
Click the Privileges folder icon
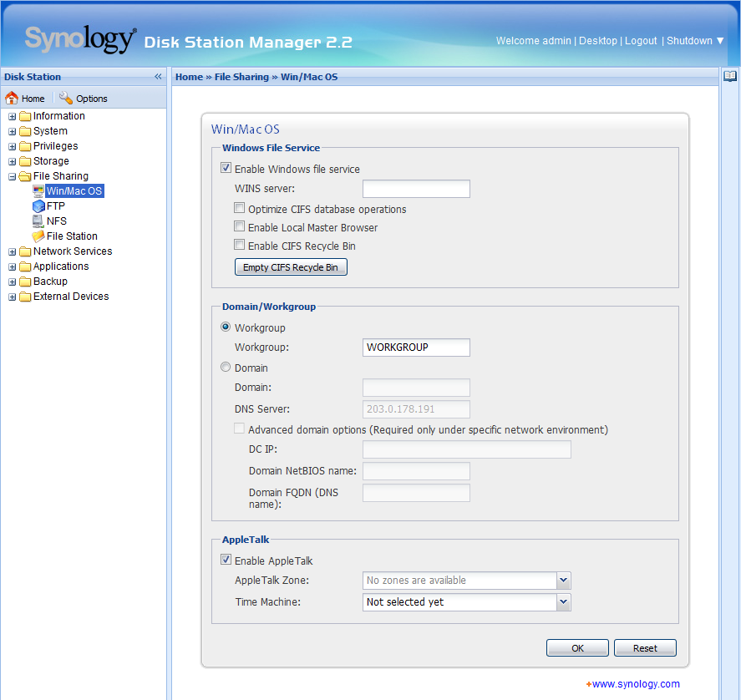click(25, 146)
